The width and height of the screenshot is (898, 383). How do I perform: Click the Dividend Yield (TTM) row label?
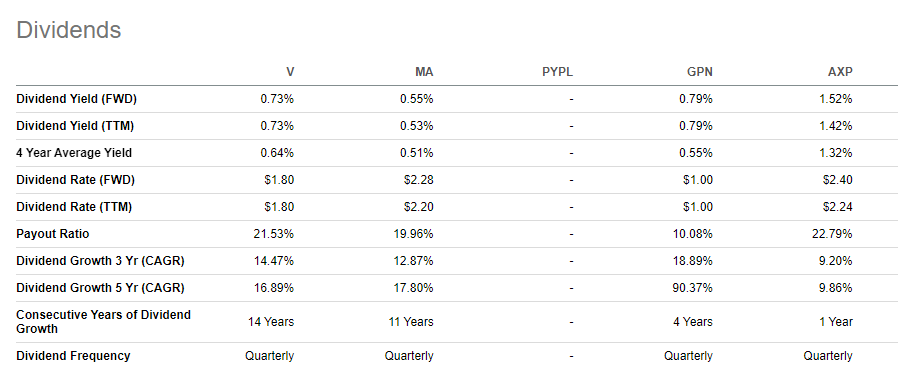pyautogui.click(x=75, y=126)
